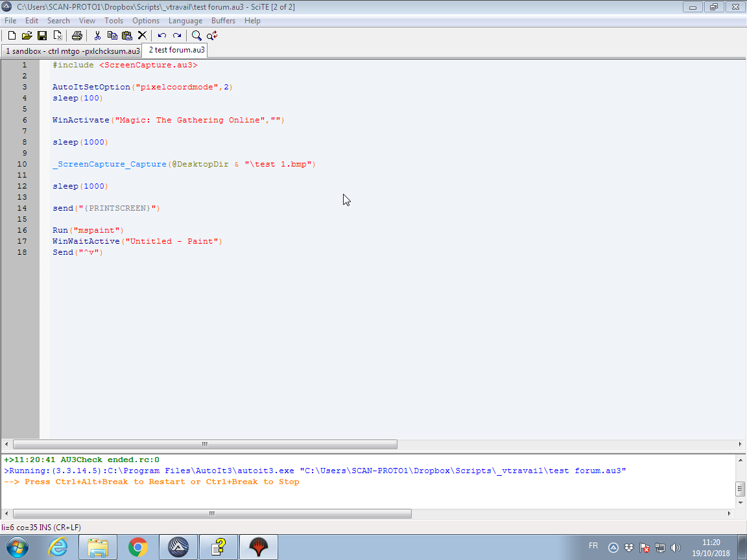
Task: Open the Buffers menu
Action: click(223, 21)
